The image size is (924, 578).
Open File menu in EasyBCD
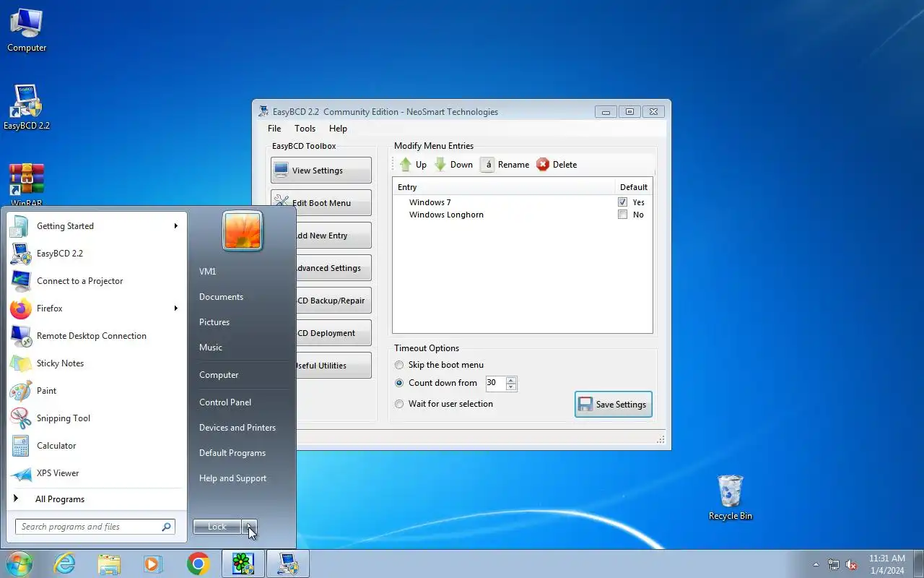pyautogui.click(x=274, y=129)
